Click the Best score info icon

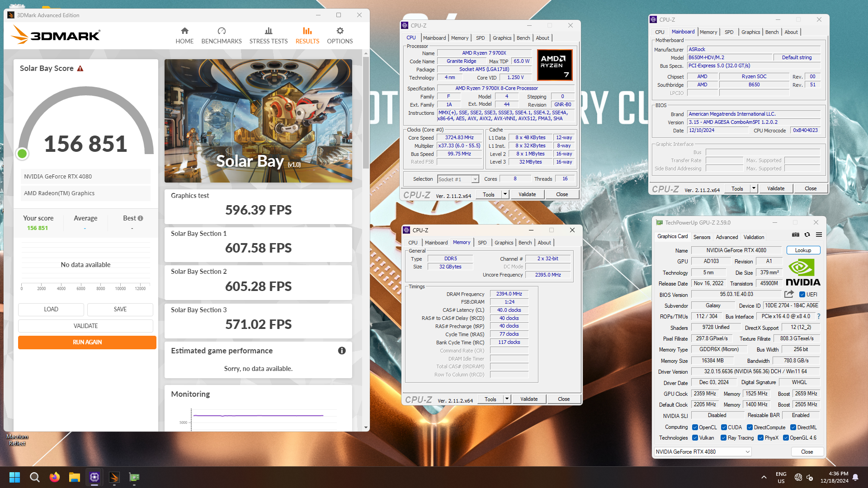[140, 218]
